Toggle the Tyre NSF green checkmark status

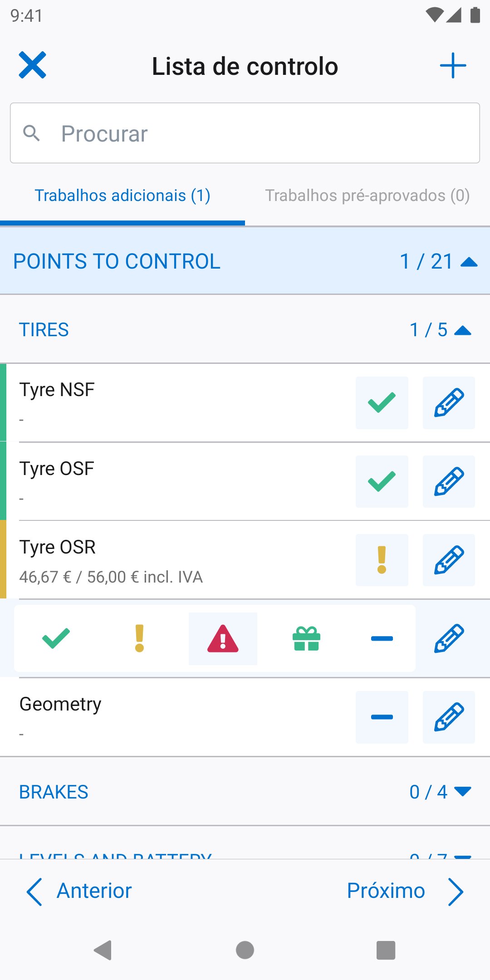pyautogui.click(x=382, y=403)
